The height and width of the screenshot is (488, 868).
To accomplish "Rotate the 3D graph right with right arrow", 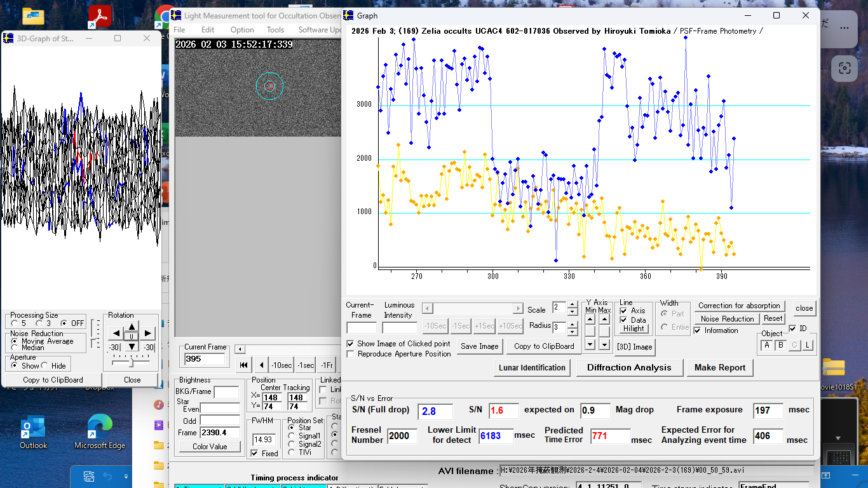I will point(147,333).
